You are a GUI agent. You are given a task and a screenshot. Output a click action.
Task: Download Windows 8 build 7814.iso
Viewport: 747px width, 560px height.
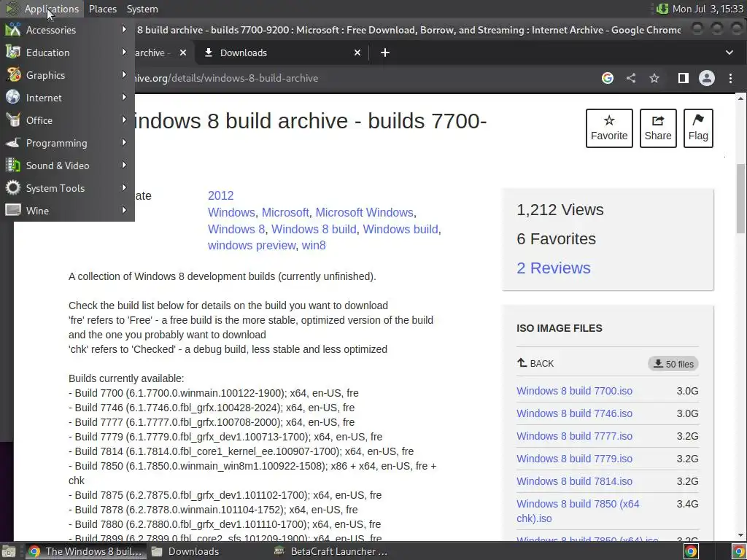tap(575, 481)
